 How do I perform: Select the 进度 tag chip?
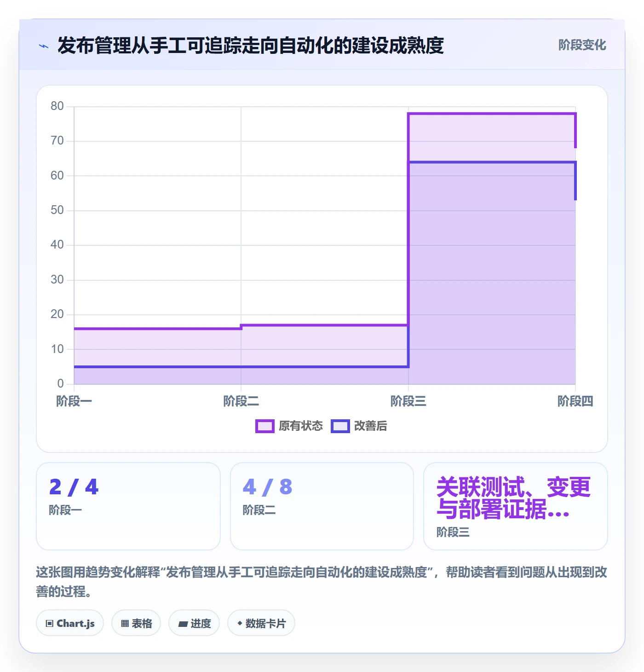click(194, 623)
